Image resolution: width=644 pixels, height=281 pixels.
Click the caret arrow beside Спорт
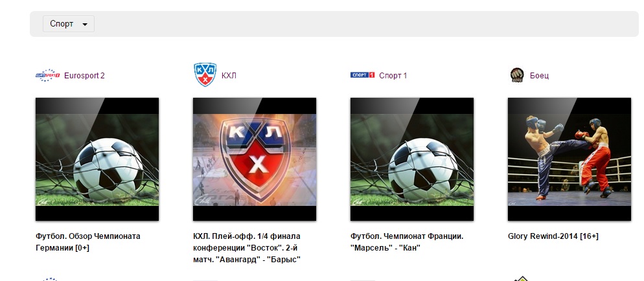click(85, 25)
